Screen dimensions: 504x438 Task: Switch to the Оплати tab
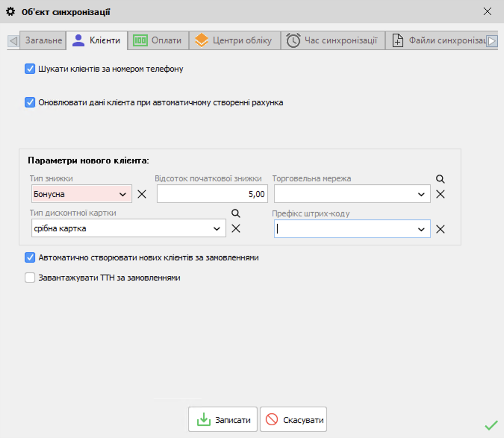pos(158,40)
